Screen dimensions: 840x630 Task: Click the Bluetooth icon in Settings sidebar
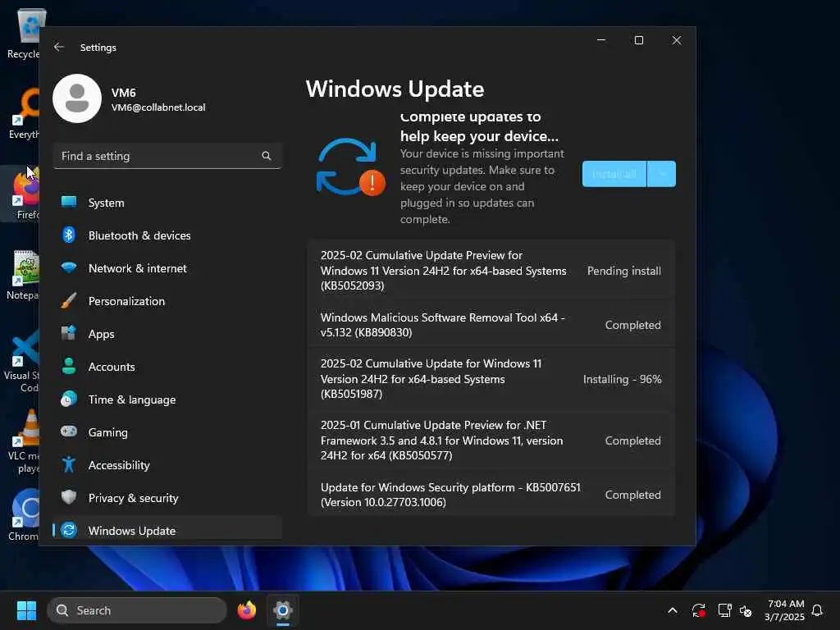tap(69, 235)
